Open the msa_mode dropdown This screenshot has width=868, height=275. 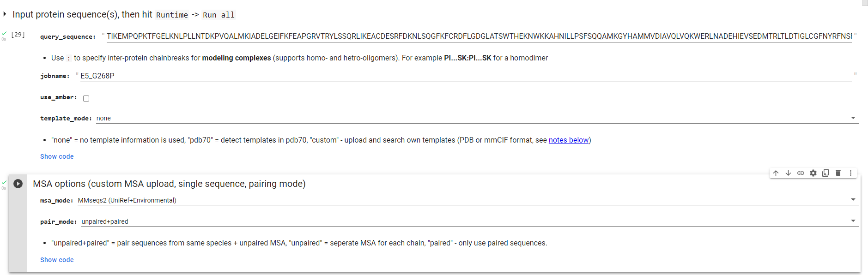point(853,199)
